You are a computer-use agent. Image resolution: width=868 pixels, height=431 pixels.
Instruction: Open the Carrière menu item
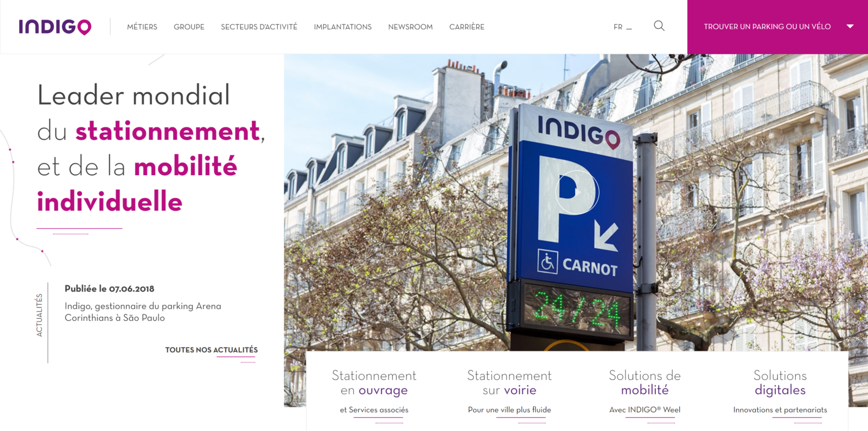(x=467, y=27)
